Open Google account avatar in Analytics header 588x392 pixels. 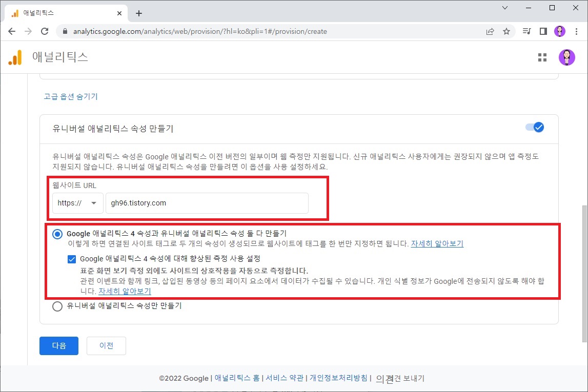tap(566, 57)
